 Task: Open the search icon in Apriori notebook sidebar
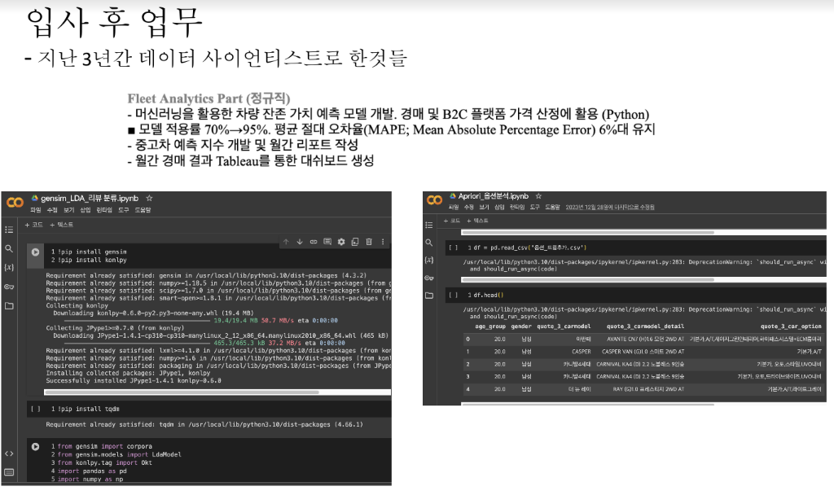[x=430, y=243]
